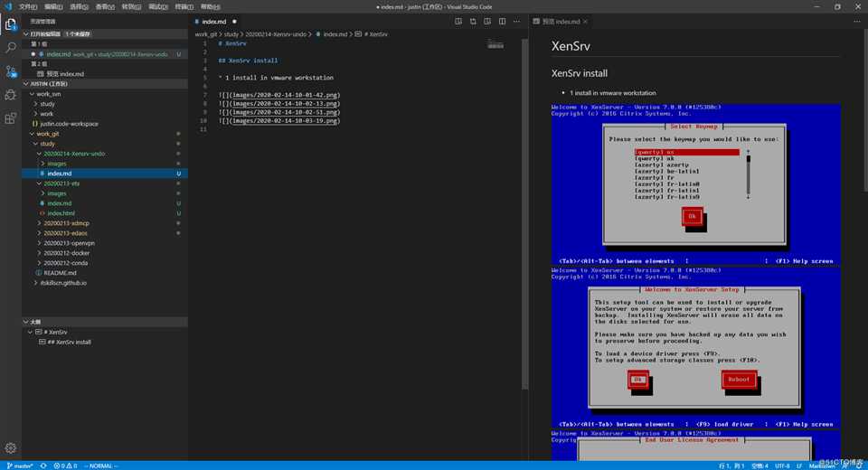Screen dimensions: 868x470
Task: Select the highlighted index.md in explorer tree
Action: point(105,174)
